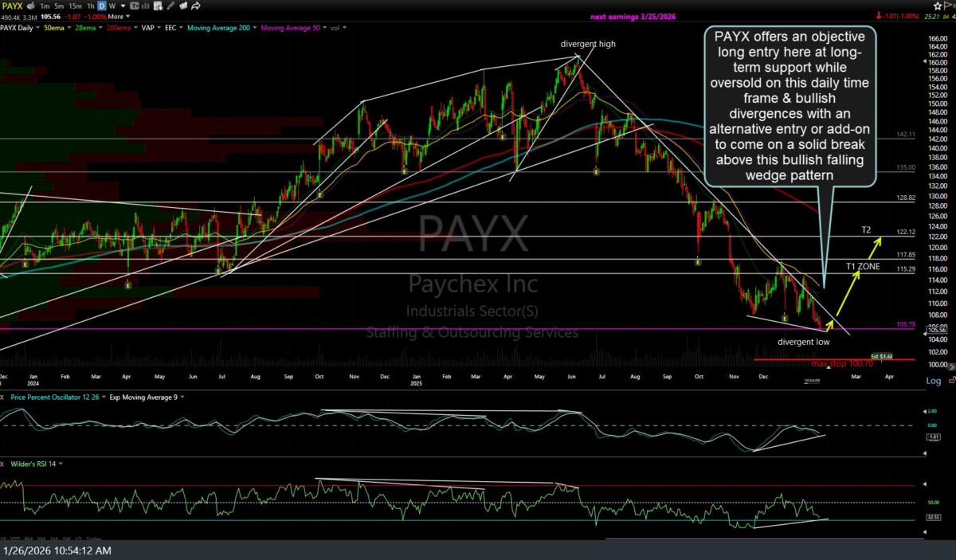Flag the PAYX chart
The height and width of the screenshot is (560, 956).
[949, 6]
